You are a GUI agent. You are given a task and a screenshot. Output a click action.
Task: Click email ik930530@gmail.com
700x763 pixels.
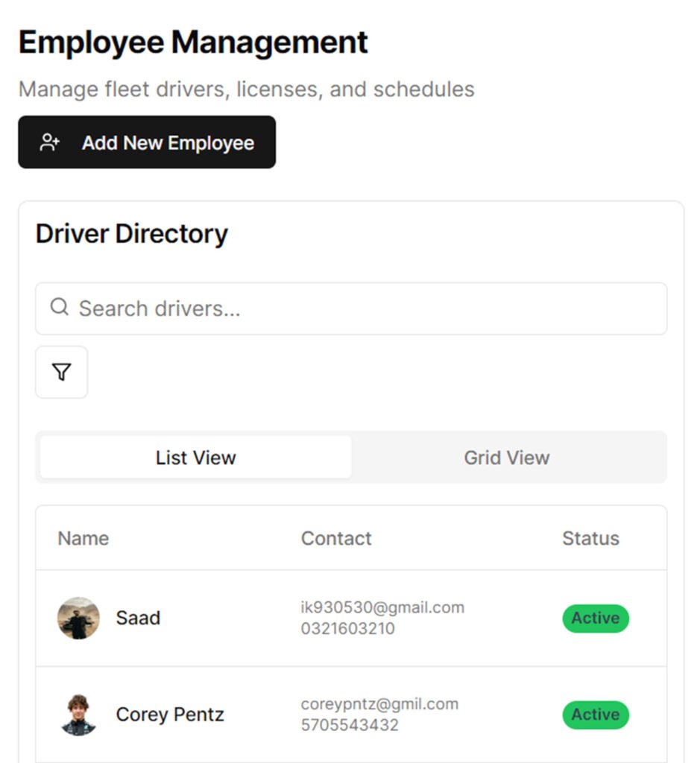click(382, 607)
